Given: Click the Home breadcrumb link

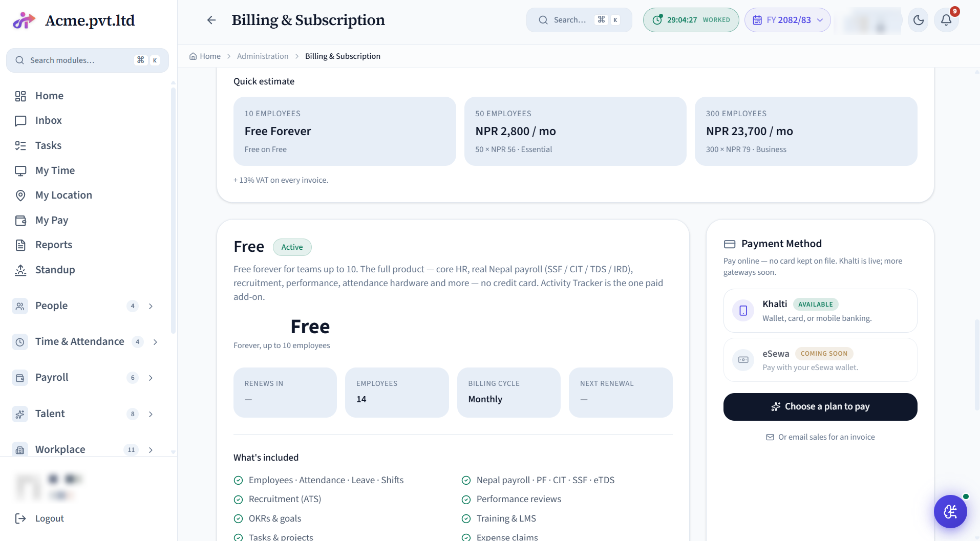Looking at the screenshot, I should point(205,56).
